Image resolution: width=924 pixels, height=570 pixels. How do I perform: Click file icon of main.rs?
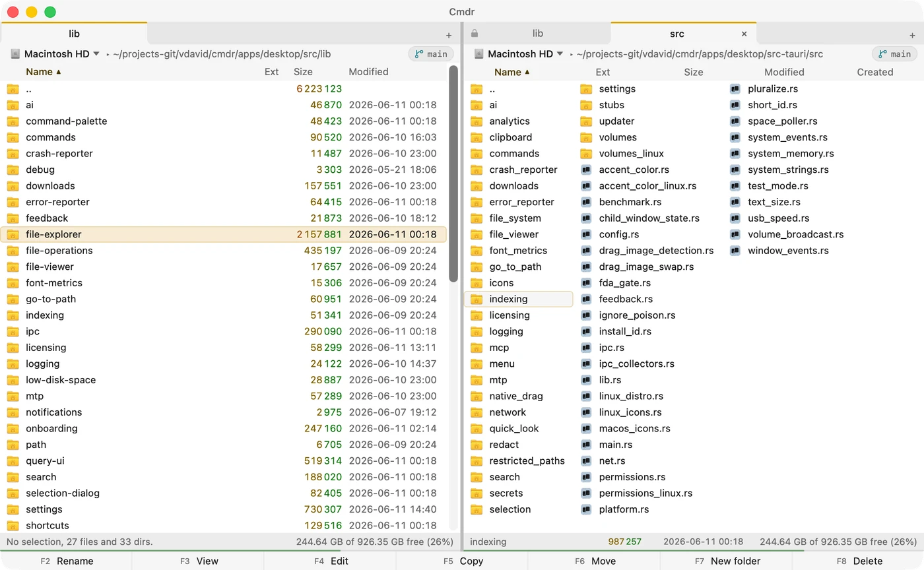586,445
